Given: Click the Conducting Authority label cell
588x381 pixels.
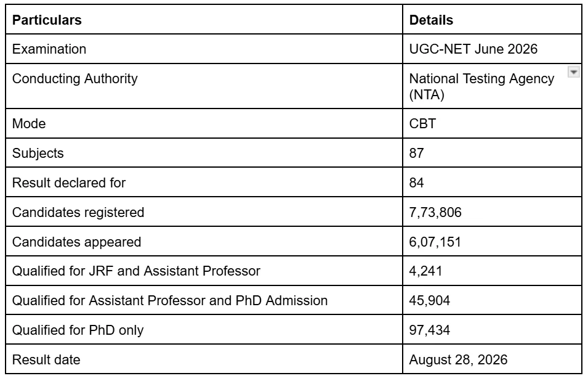Looking at the screenshot, I should tap(204, 86).
